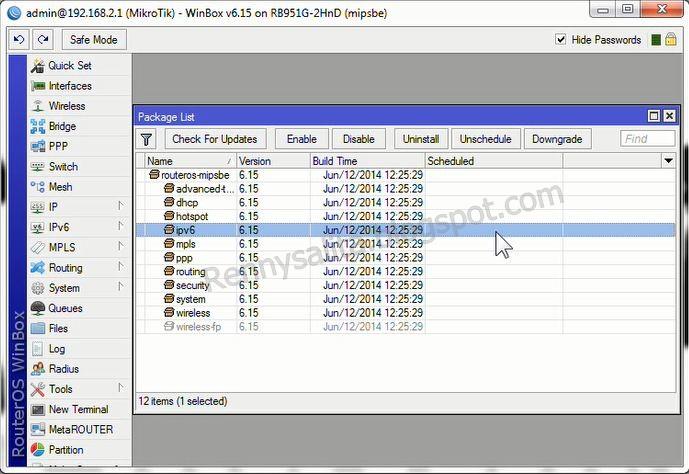The height and width of the screenshot is (474, 689).
Task: Sort the list by Version column
Action: [x=273, y=161]
